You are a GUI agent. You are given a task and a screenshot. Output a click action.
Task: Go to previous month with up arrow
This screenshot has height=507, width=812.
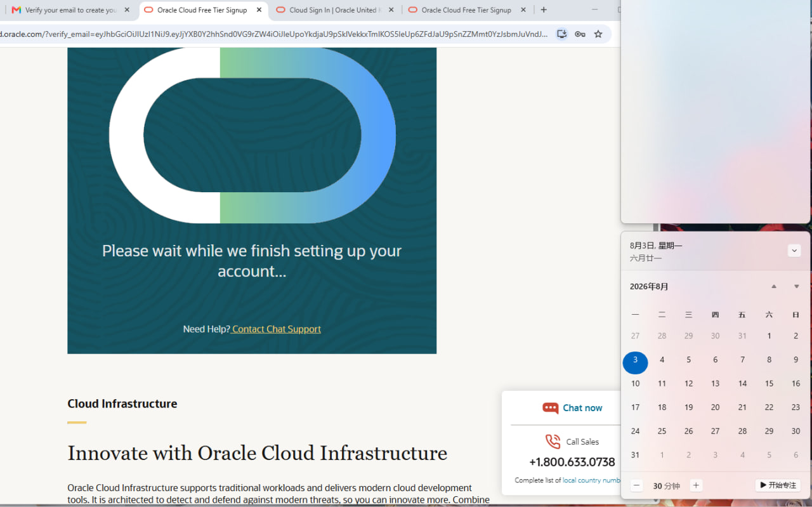point(774,287)
